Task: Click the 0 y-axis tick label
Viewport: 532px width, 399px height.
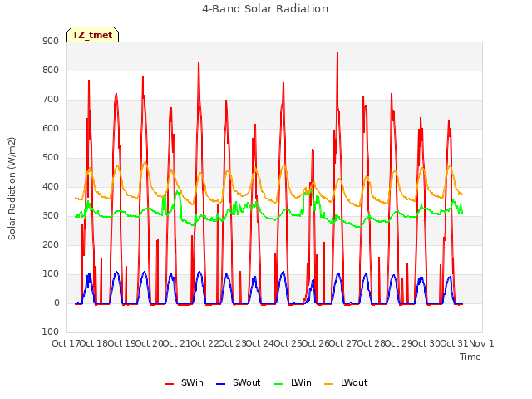Action: point(57,303)
